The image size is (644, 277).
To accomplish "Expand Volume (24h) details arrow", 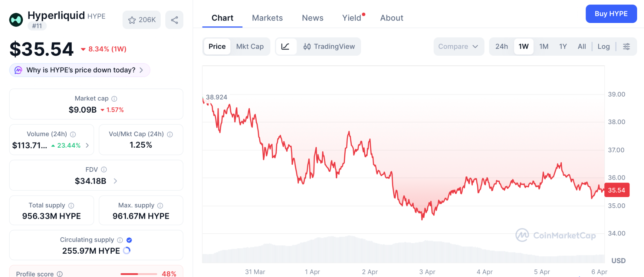I will (87, 145).
